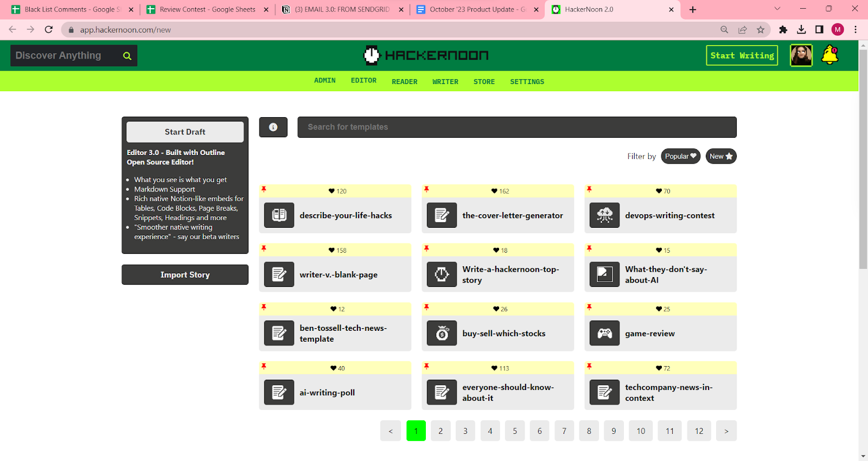Click the What-they-don't-say-about-AI image icon
This screenshot has height=461, width=868.
click(605, 274)
